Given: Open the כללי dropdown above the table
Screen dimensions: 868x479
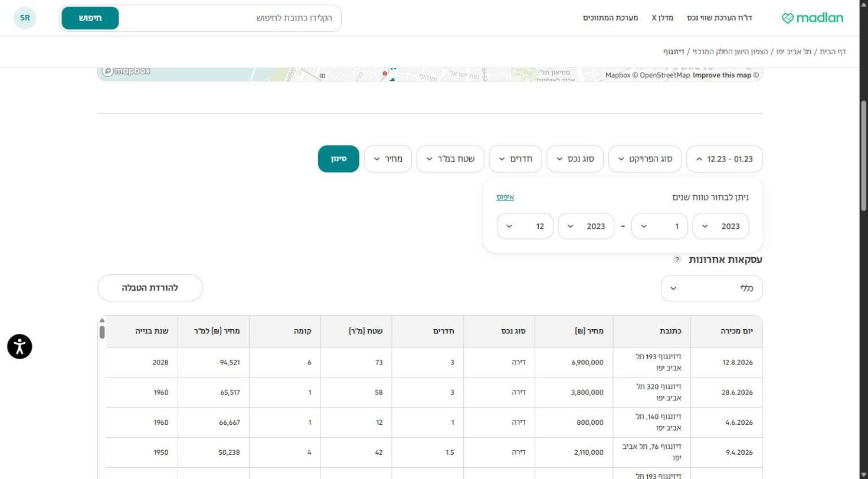Looking at the screenshot, I should coord(712,288).
